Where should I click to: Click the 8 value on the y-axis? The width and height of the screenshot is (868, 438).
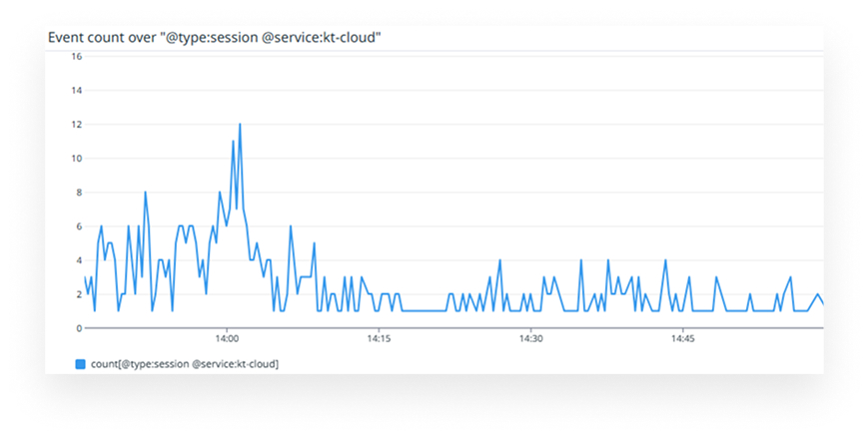(77, 193)
